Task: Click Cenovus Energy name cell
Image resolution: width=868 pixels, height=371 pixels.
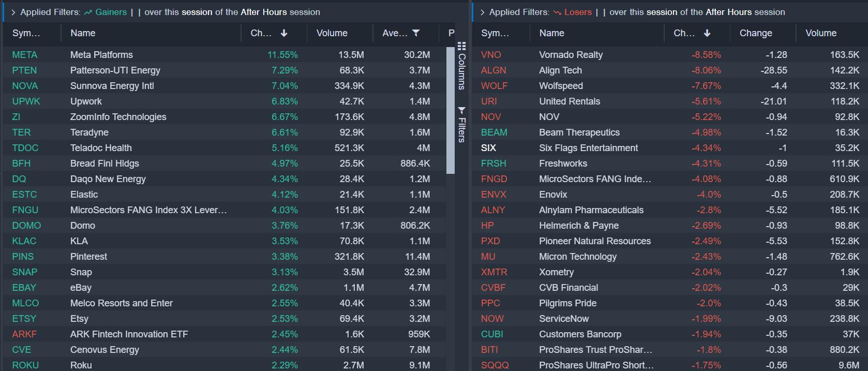Action: (x=104, y=350)
